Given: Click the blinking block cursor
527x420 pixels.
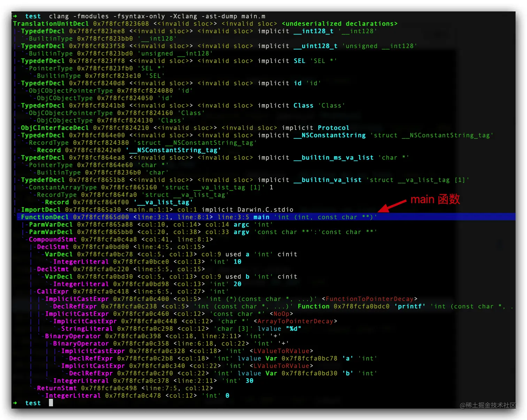Looking at the screenshot, I should pyautogui.click(x=51, y=403).
